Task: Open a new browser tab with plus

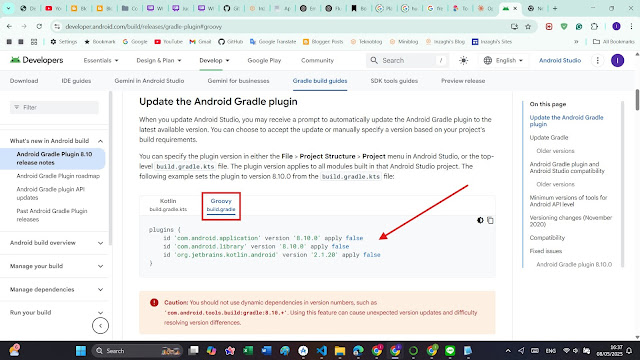Action: (x=555, y=8)
